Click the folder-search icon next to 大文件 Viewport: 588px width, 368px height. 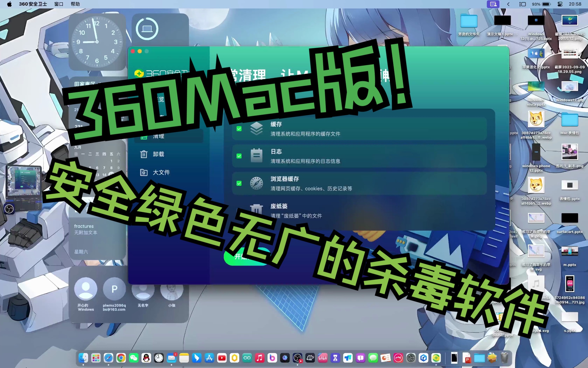(x=144, y=172)
